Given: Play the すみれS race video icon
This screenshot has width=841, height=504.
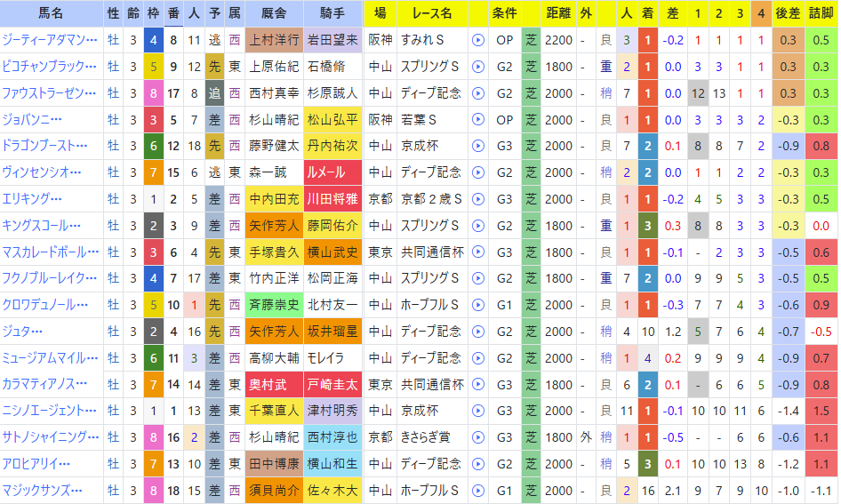Looking at the screenshot, I should (x=477, y=40).
